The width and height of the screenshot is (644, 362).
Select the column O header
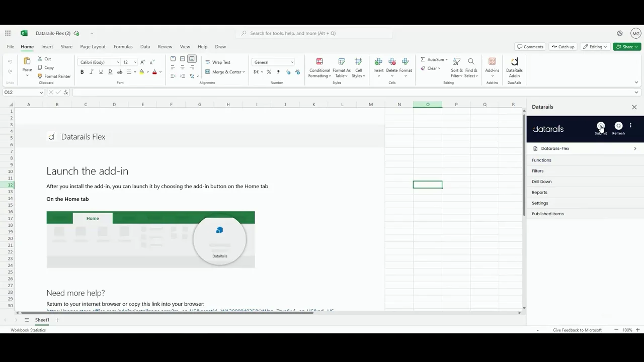point(428,105)
